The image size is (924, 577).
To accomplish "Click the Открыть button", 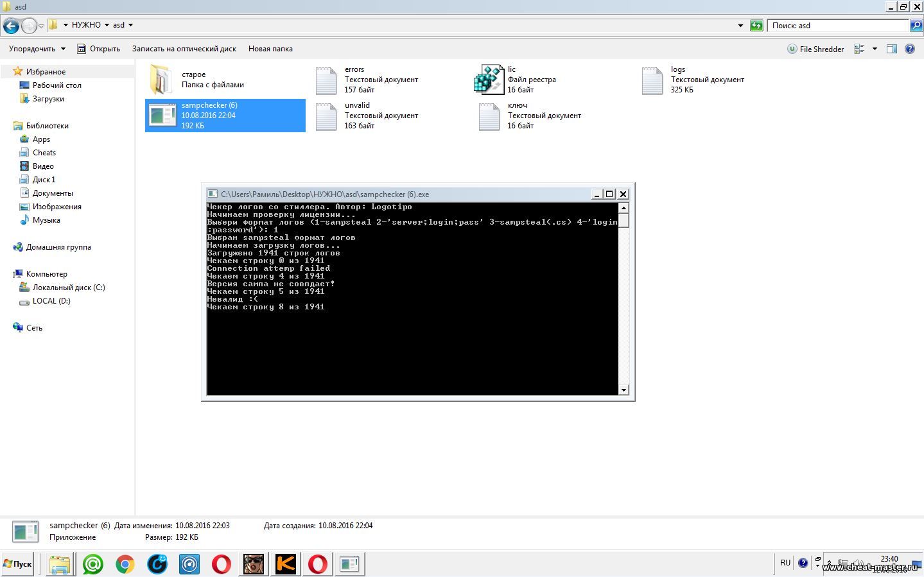I will click(x=99, y=49).
